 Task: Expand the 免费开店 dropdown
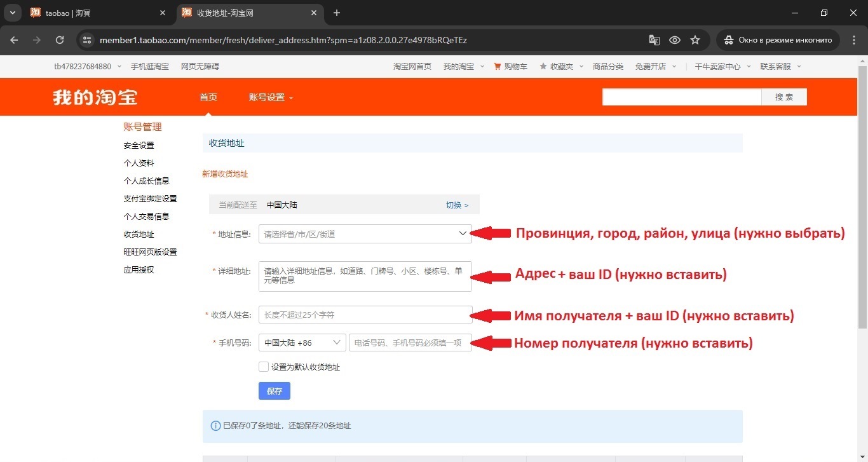pos(656,66)
